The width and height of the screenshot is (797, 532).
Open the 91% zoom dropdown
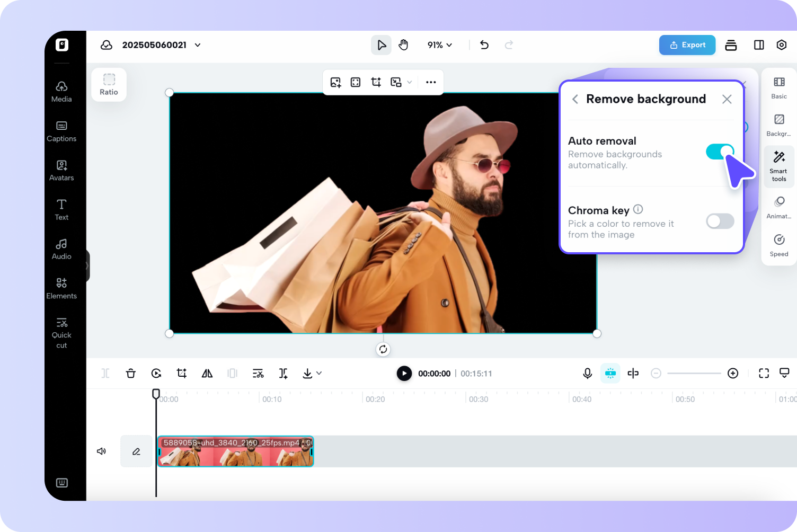[440, 45]
